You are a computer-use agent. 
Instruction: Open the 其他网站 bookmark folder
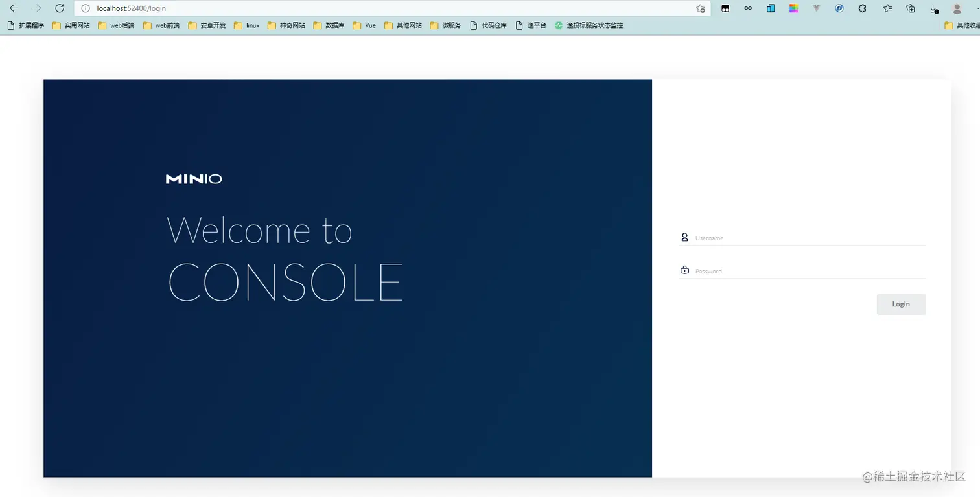[x=403, y=25]
